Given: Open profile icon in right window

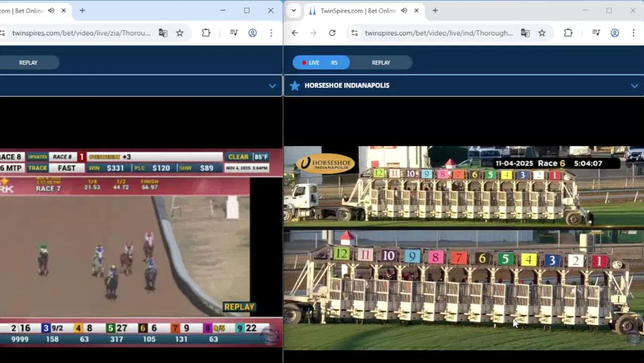Looking at the screenshot, I should click(x=615, y=33).
